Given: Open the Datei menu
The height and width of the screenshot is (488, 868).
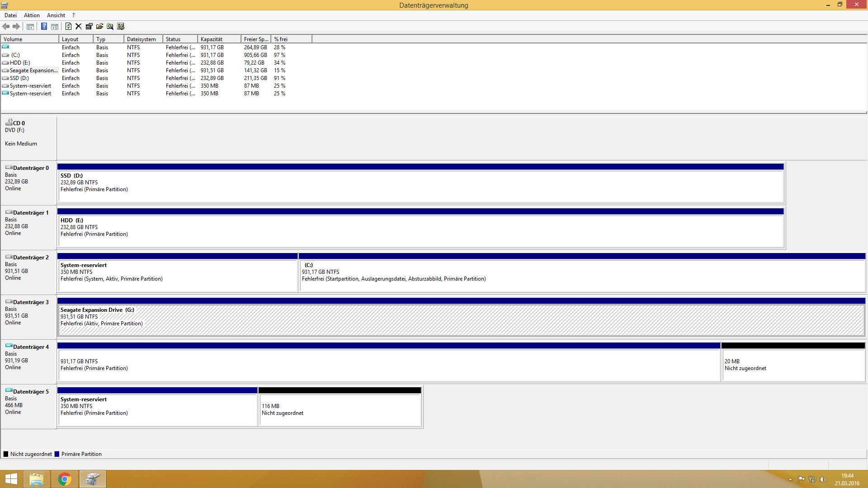Looking at the screenshot, I should (x=10, y=15).
